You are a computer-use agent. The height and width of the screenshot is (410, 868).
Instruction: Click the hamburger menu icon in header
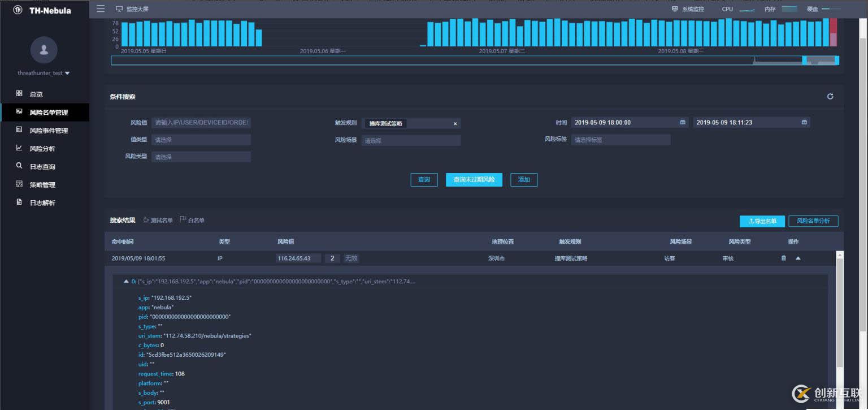click(101, 8)
